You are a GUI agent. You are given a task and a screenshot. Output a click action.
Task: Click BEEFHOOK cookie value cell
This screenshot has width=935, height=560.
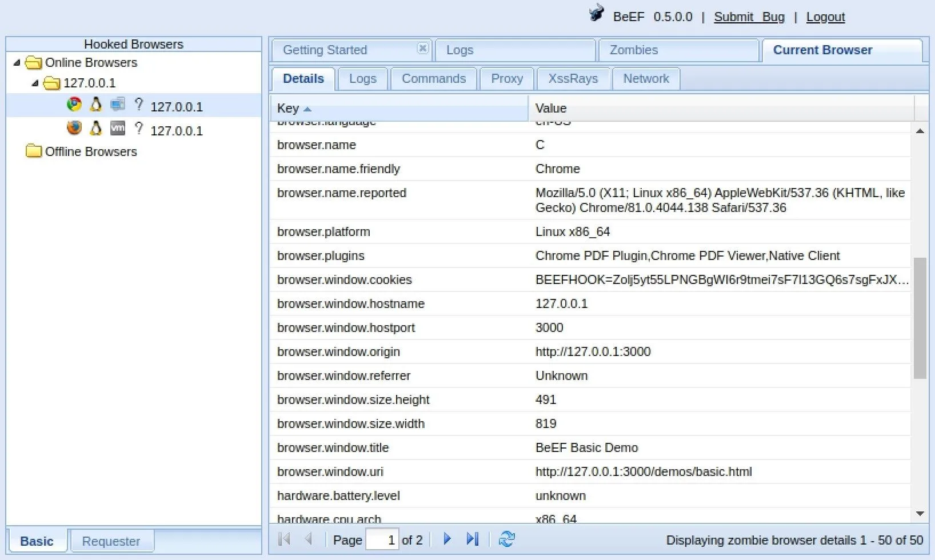pyautogui.click(x=722, y=280)
